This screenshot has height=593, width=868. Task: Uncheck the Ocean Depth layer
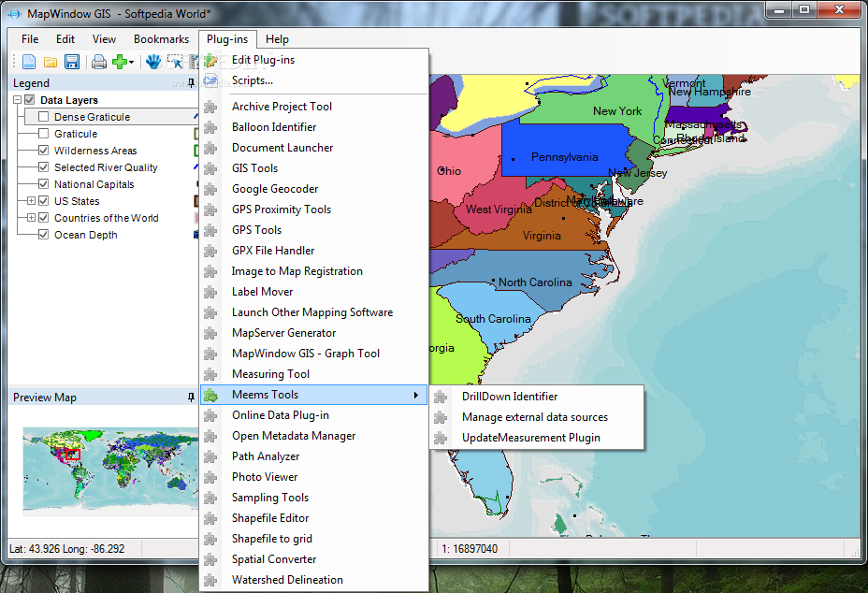point(44,234)
